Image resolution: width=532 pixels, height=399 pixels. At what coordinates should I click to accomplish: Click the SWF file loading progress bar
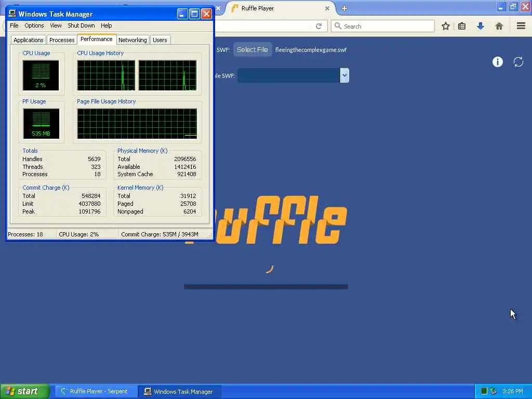(x=266, y=287)
